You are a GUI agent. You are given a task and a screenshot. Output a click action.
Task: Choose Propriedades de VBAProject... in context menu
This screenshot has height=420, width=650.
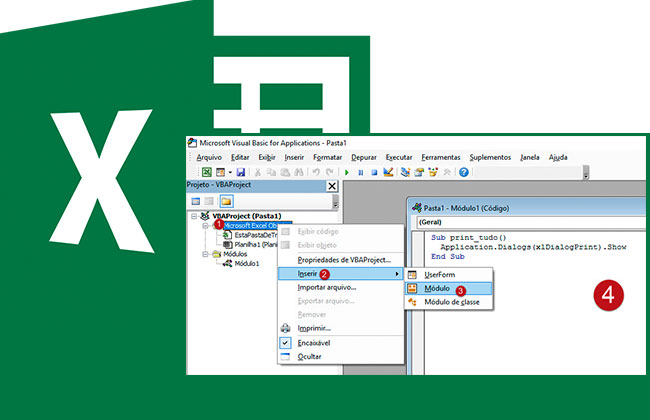[x=341, y=260]
